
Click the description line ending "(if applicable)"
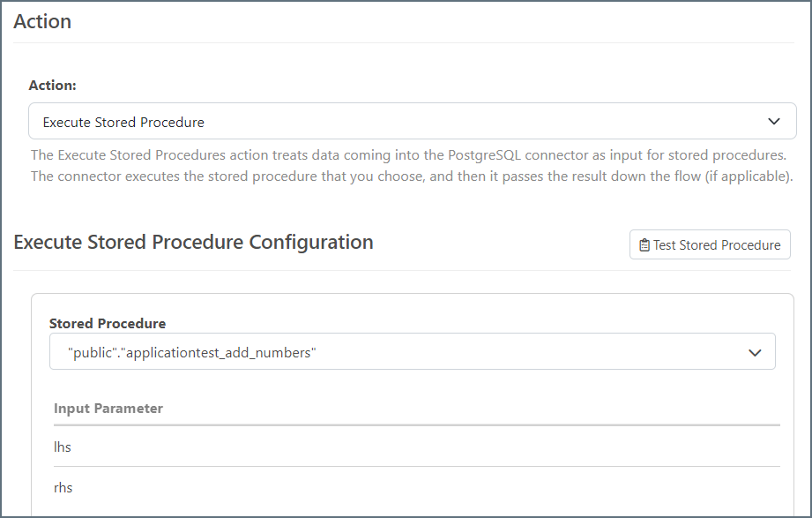[x=412, y=176]
